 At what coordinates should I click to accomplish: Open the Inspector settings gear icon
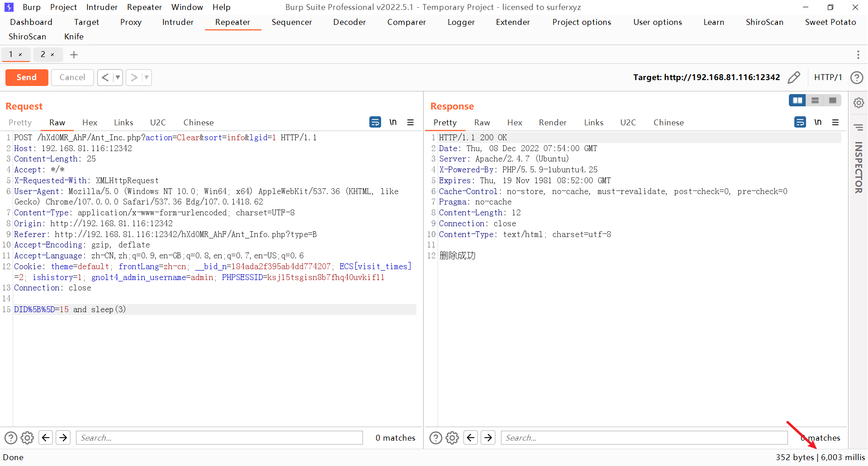click(x=859, y=103)
